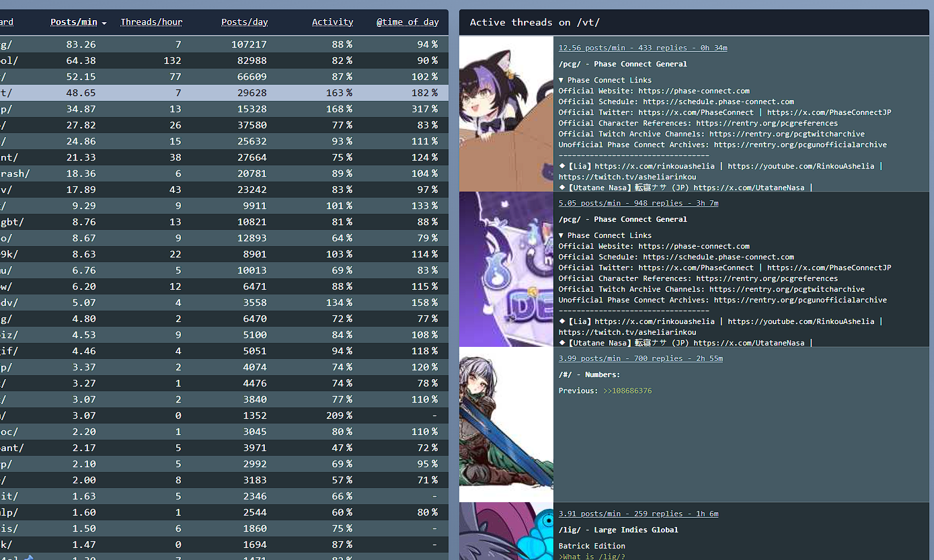Select the 'is/' board row at 1.50

224,528
